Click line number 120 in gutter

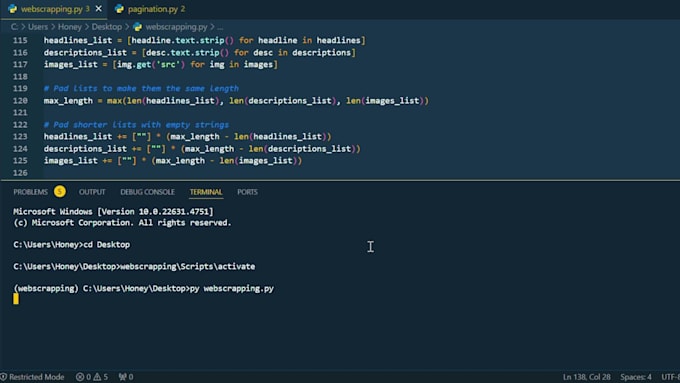(20, 101)
